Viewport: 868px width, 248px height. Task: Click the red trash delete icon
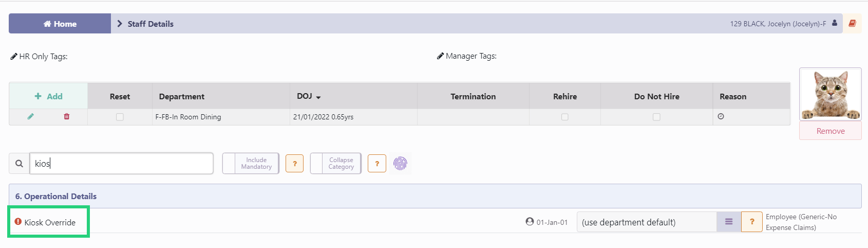[x=66, y=117]
